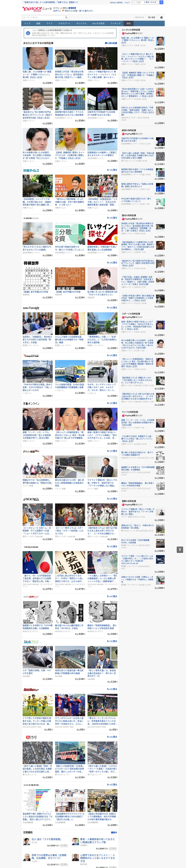This screenshot has height=868, width=186.
Task: Open the 【後編】新手年鑑2025年版 article link
Action: coord(35,292)
